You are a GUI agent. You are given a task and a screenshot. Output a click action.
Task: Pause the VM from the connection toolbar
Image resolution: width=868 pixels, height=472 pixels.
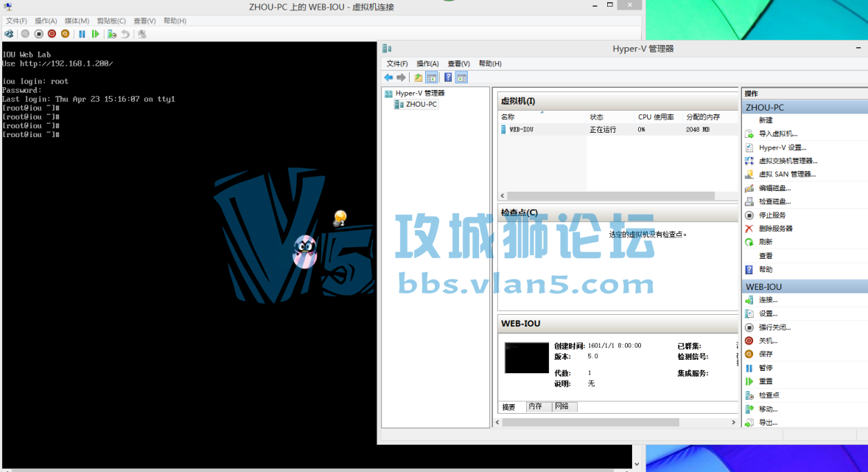pyautogui.click(x=82, y=34)
